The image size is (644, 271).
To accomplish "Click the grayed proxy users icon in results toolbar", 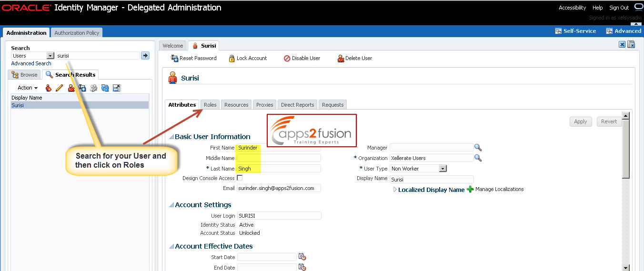I will click(93, 88).
